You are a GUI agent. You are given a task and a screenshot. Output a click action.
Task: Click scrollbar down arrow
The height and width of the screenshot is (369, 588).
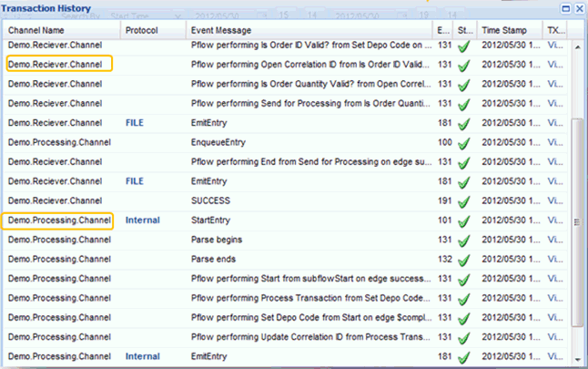point(577,360)
